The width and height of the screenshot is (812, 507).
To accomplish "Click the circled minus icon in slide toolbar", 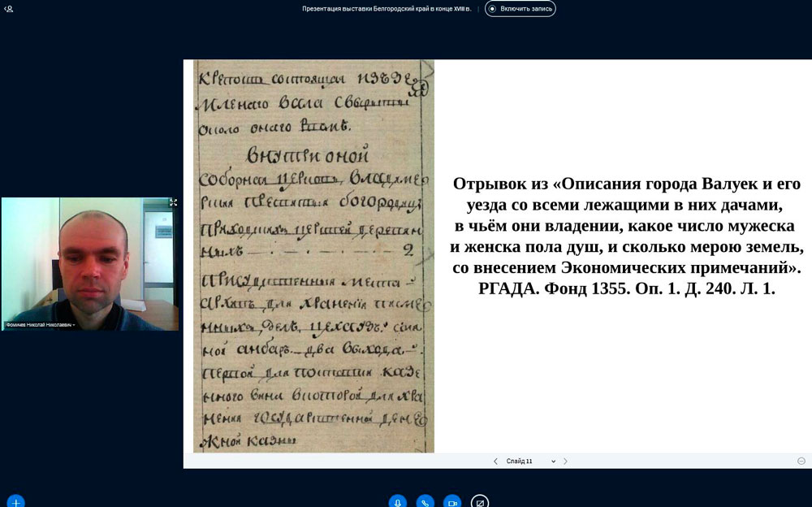I will click(801, 461).
